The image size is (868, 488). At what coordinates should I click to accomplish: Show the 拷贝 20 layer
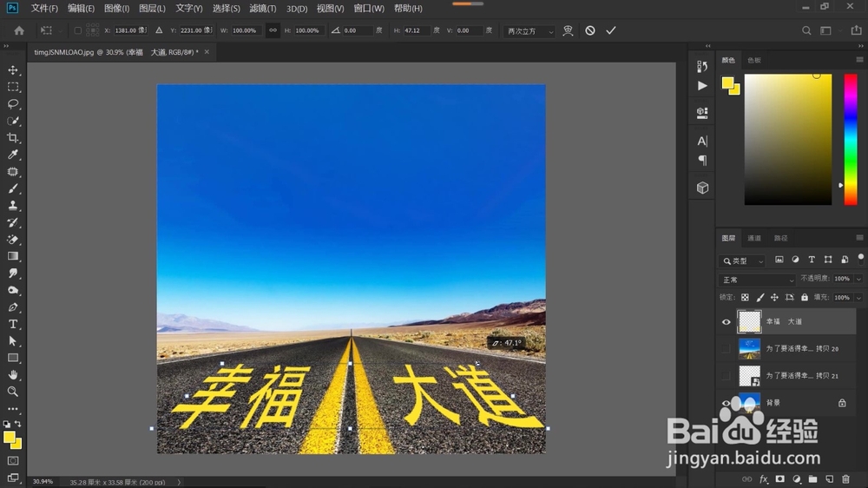726,348
